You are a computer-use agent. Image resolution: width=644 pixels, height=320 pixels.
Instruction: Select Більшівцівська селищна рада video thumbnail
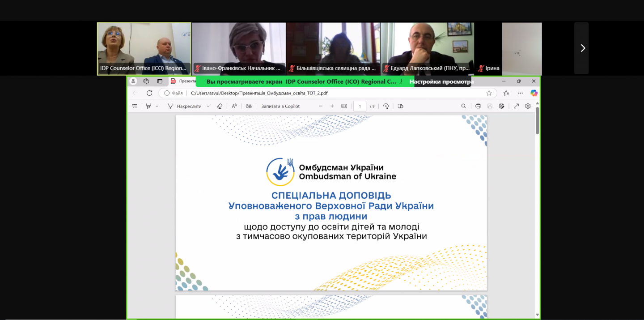click(333, 48)
